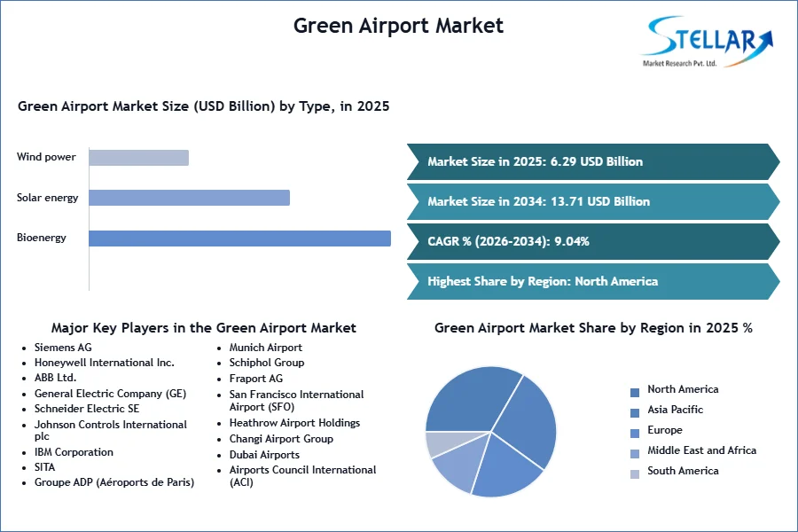Click the 'Green Airport Market' main title
Image resolution: width=798 pixels, height=532 pixels.
[398, 26]
